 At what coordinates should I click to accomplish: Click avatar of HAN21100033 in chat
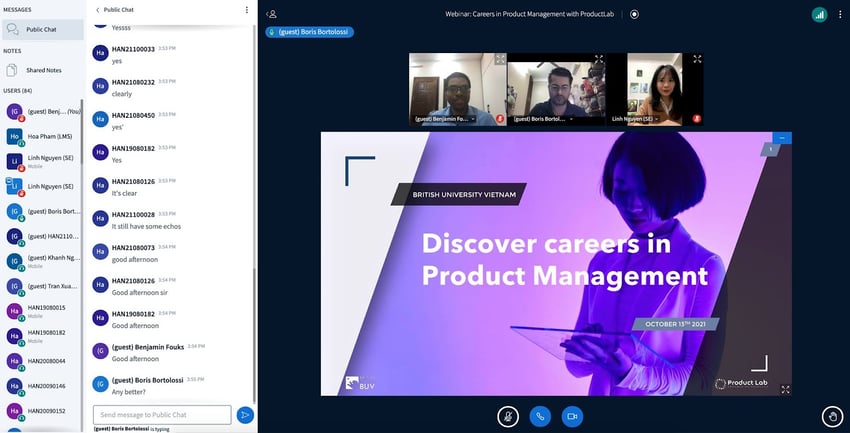coord(100,53)
